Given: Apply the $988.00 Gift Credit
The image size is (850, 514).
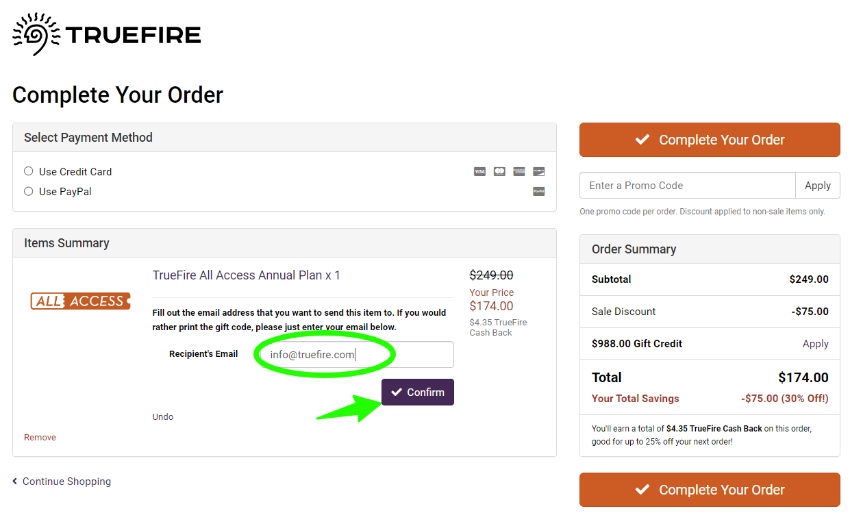Looking at the screenshot, I should click(815, 344).
